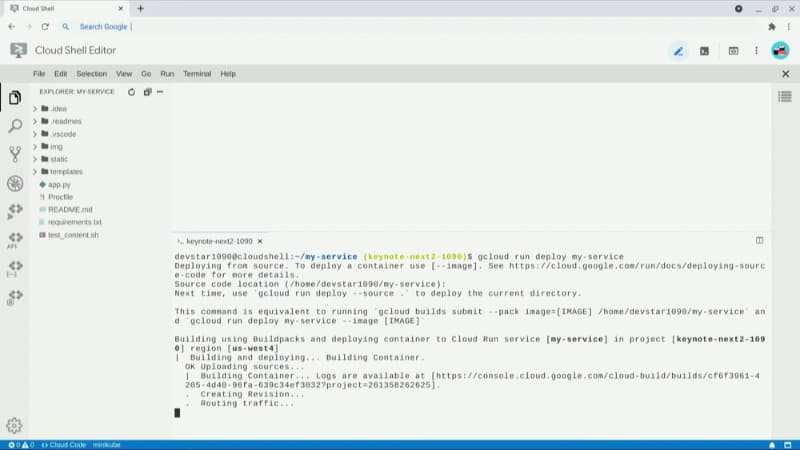
Task: Open the Terminal menu
Action: pyautogui.click(x=197, y=74)
